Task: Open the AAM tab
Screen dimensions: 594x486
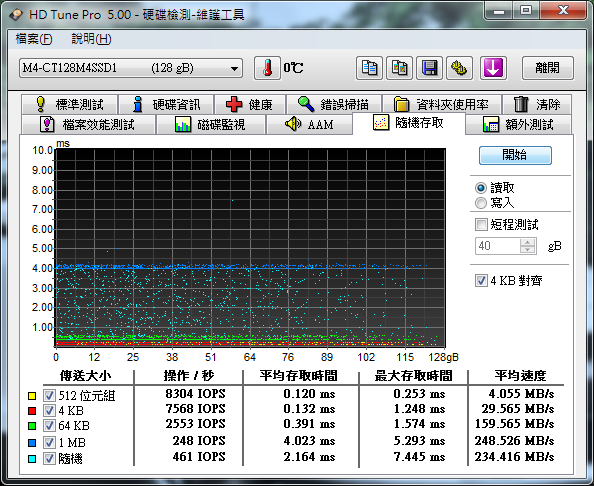Action: point(309,124)
